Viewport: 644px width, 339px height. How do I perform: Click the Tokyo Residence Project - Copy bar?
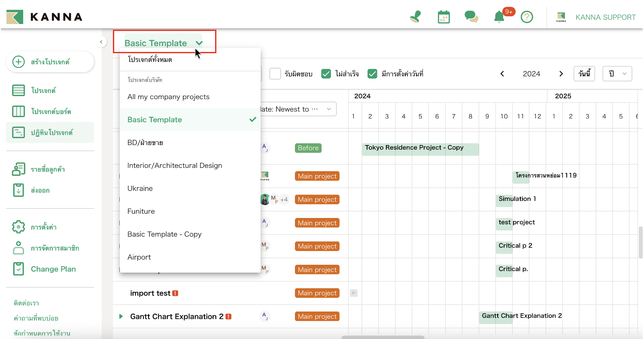(420, 149)
